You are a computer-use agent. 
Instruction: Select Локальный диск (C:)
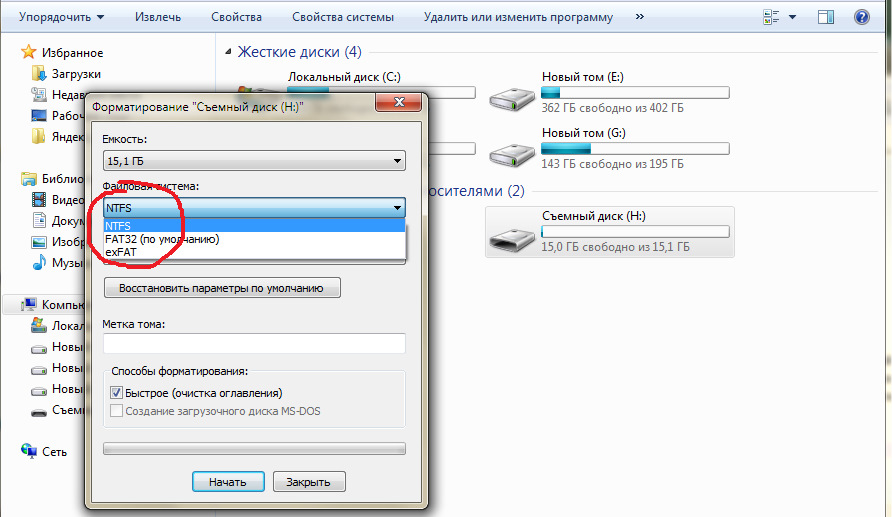point(344,77)
